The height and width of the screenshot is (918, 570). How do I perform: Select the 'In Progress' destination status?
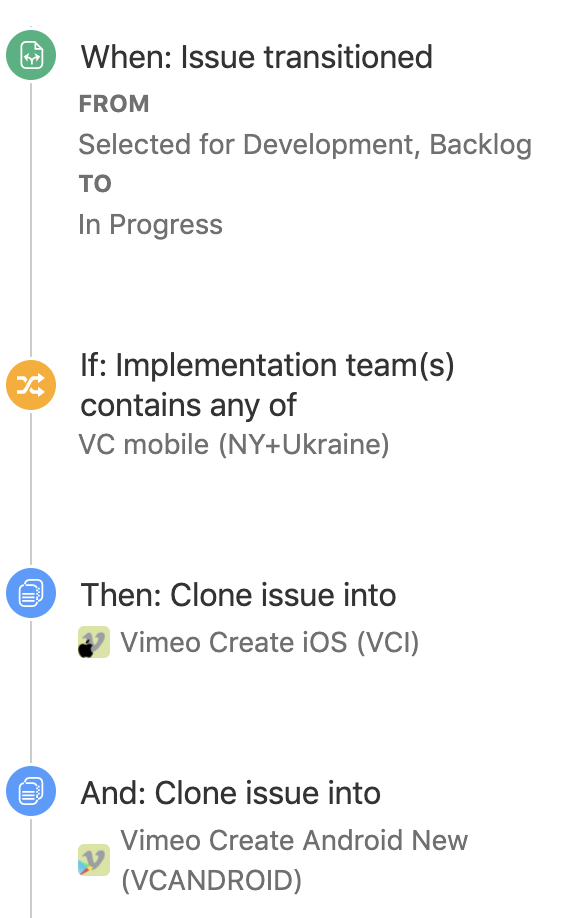click(x=150, y=225)
